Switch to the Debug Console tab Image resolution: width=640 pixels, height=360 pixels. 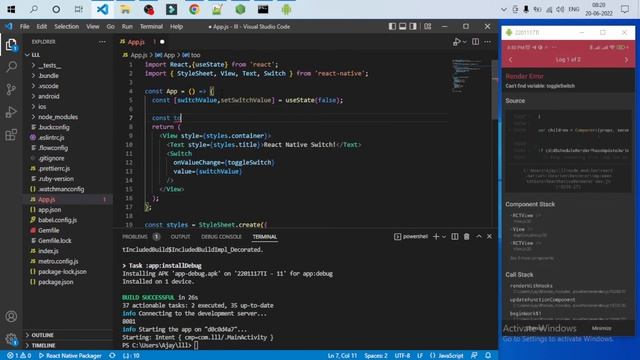[x=221, y=237]
